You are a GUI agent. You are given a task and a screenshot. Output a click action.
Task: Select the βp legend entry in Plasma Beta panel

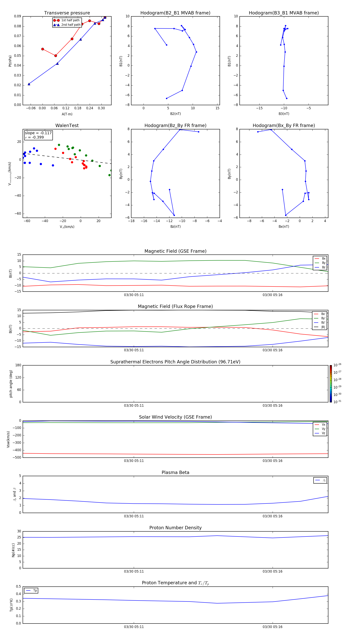[320, 480]
